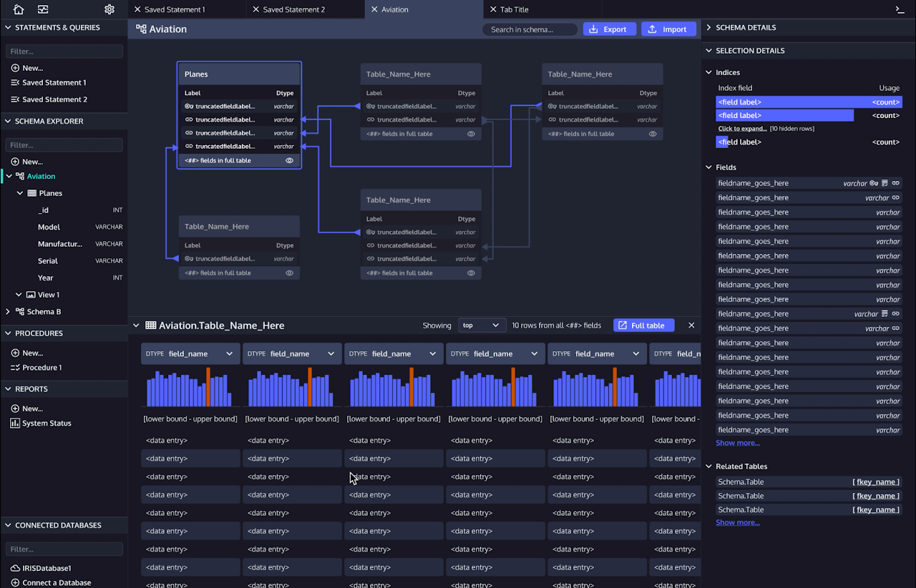
Task: Collapse the Aviation tree node chevron
Action: (x=9, y=176)
